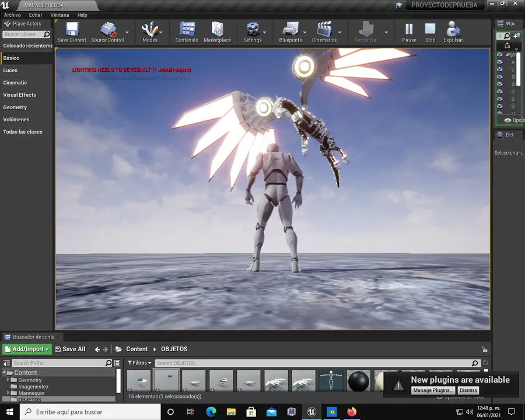Collapse the Content root folder
This screenshot has width=525, height=420.
(4, 372)
